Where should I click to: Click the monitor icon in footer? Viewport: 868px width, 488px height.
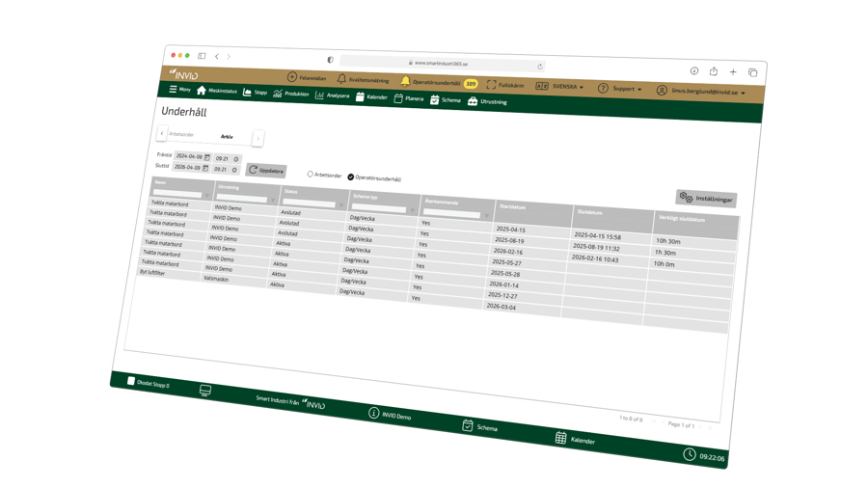205,391
